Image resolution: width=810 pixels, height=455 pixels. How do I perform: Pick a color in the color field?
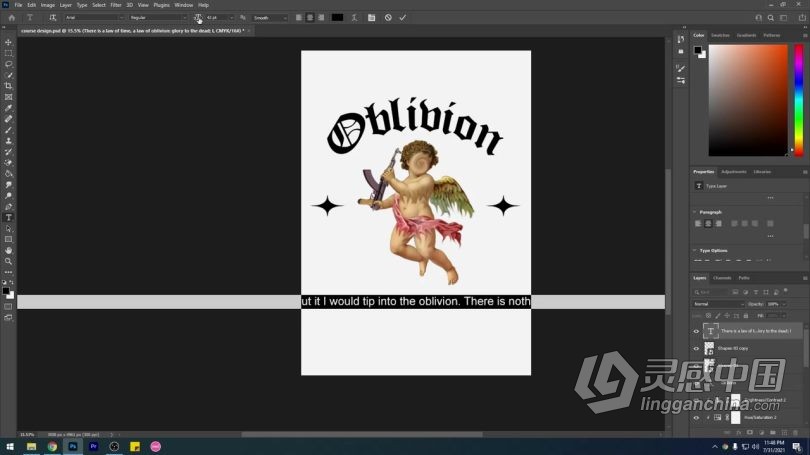[747, 100]
